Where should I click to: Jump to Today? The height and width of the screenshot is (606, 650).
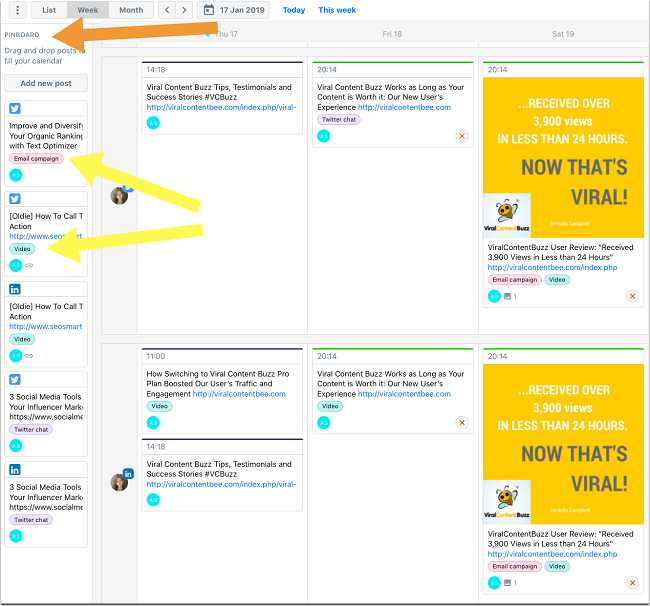[293, 10]
